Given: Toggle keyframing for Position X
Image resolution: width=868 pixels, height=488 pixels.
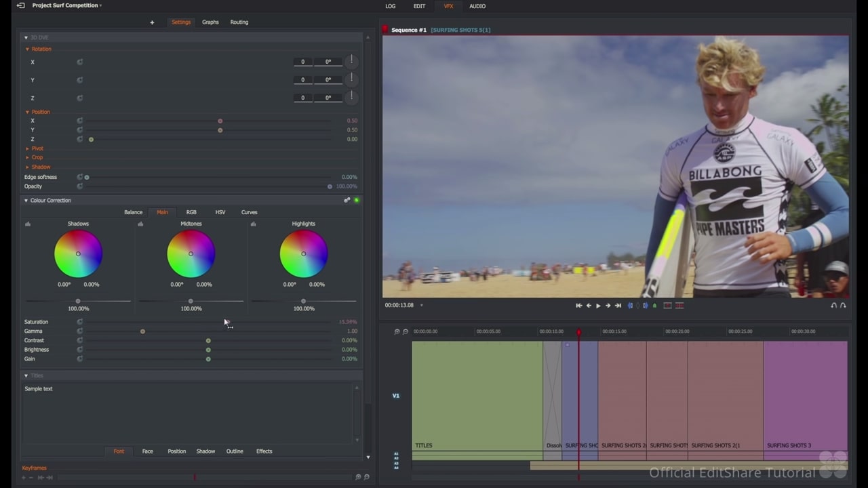Looking at the screenshot, I should tap(80, 121).
